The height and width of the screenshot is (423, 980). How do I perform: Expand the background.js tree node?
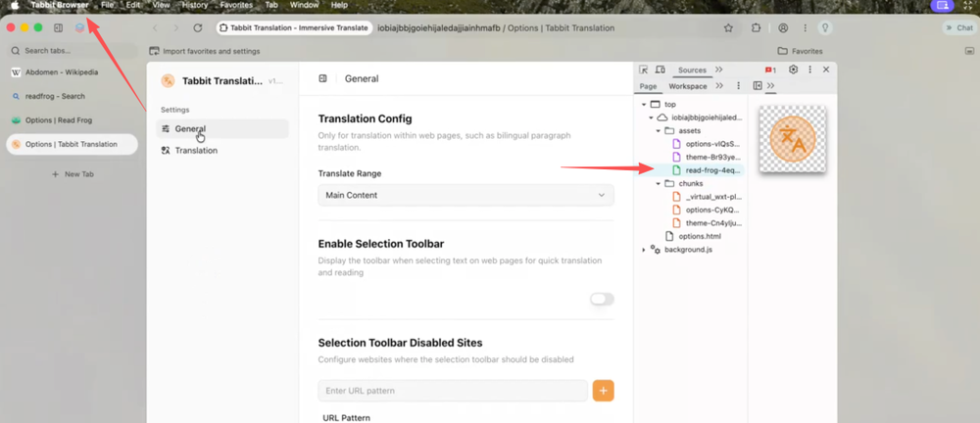pyautogui.click(x=644, y=250)
